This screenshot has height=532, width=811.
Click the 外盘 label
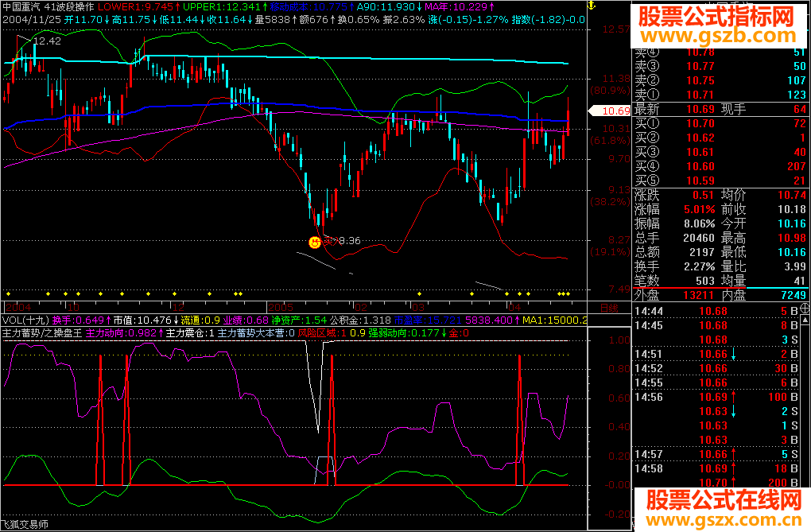(x=646, y=295)
